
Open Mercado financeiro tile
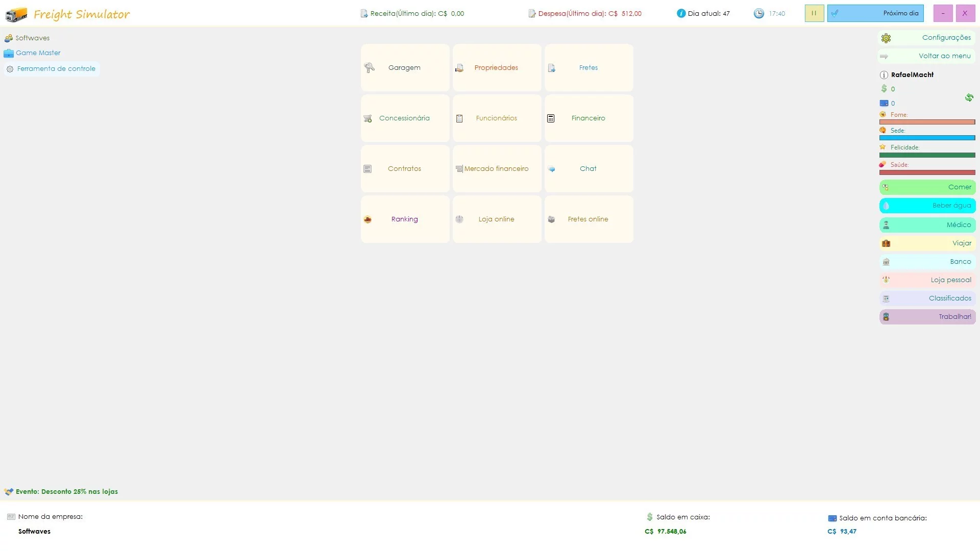coord(497,168)
